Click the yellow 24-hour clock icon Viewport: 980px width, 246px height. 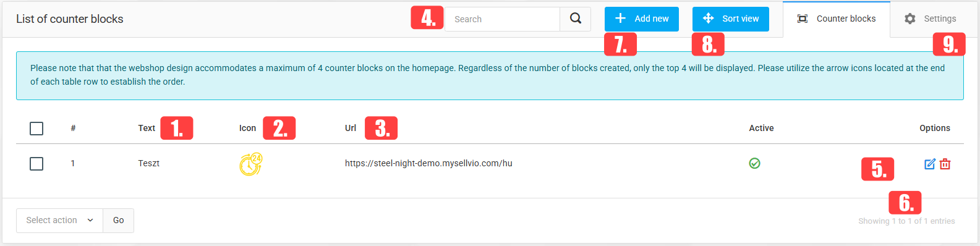251,164
